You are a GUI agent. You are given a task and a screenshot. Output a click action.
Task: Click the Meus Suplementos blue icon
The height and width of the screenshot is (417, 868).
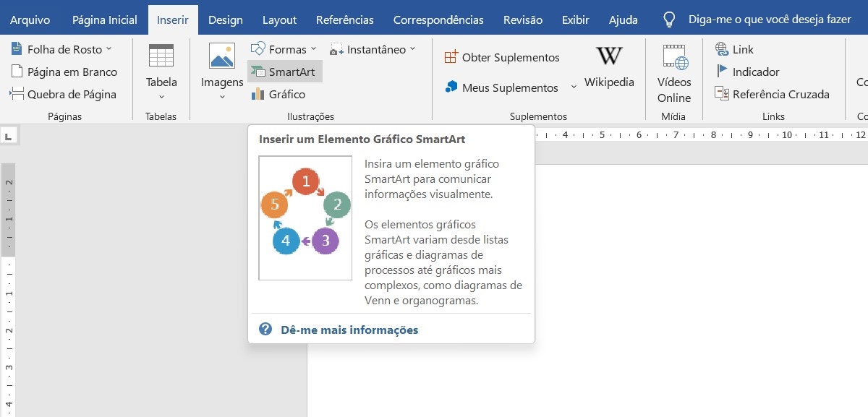pyautogui.click(x=451, y=87)
